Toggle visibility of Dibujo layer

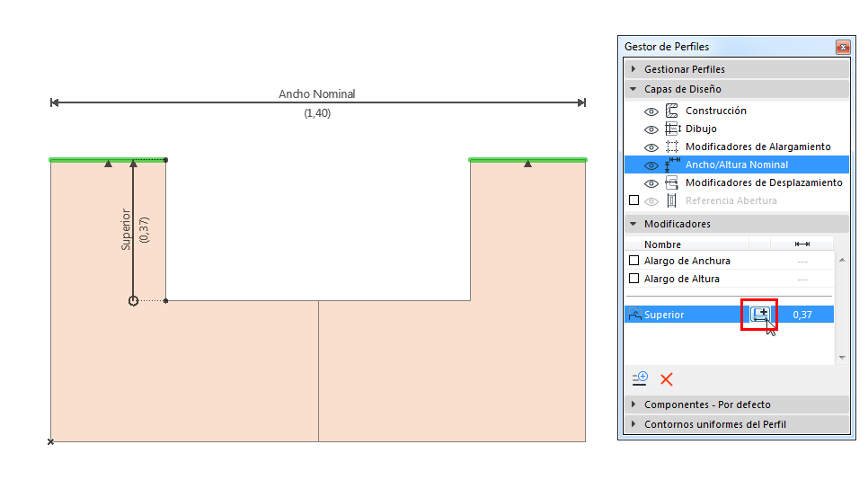[651, 129]
